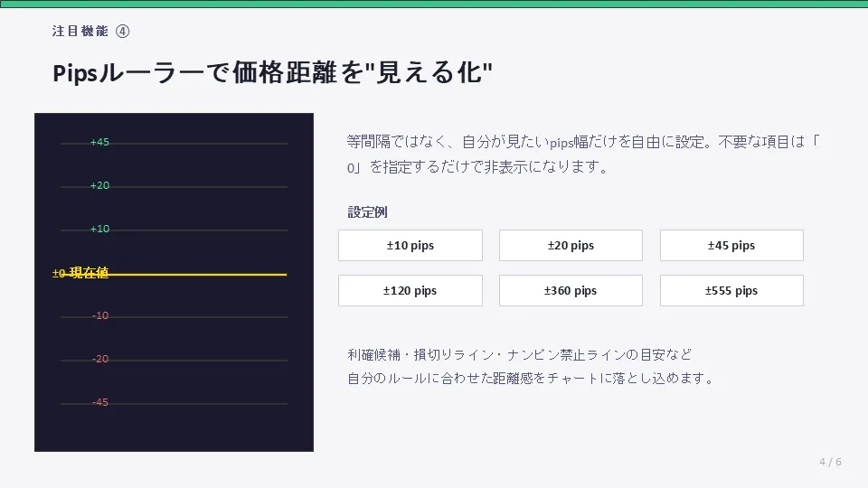Screen dimensions: 868x488
Task: Click the ±20 pips example box
Action: (x=571, y=246)
